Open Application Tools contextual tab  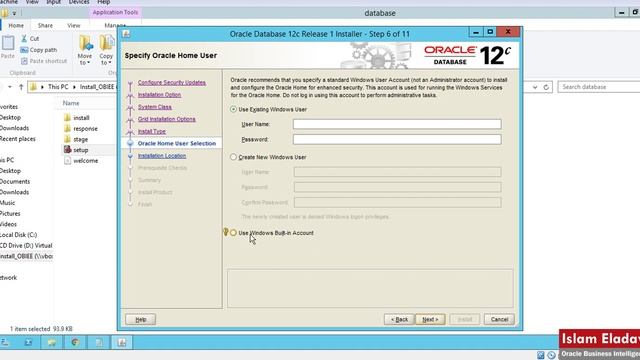click(x=115, y=12)
